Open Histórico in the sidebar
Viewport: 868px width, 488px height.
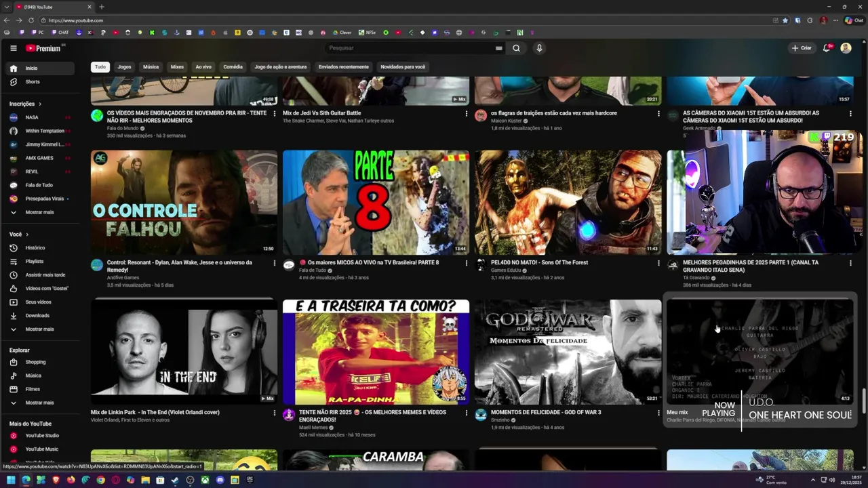[x=41, y=248]
